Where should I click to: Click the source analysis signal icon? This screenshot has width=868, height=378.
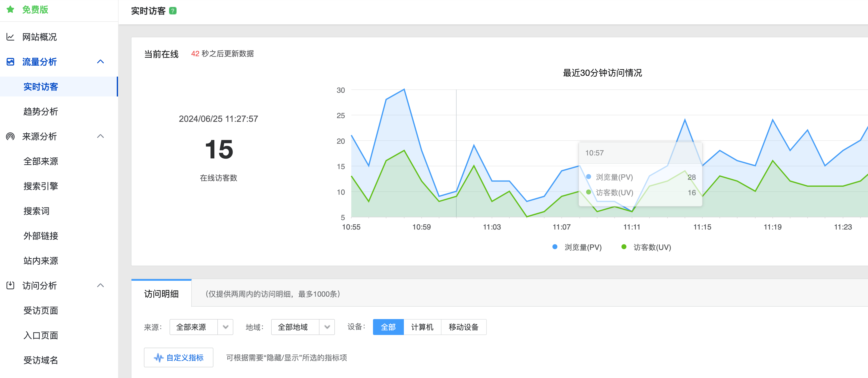pos(10,136)
